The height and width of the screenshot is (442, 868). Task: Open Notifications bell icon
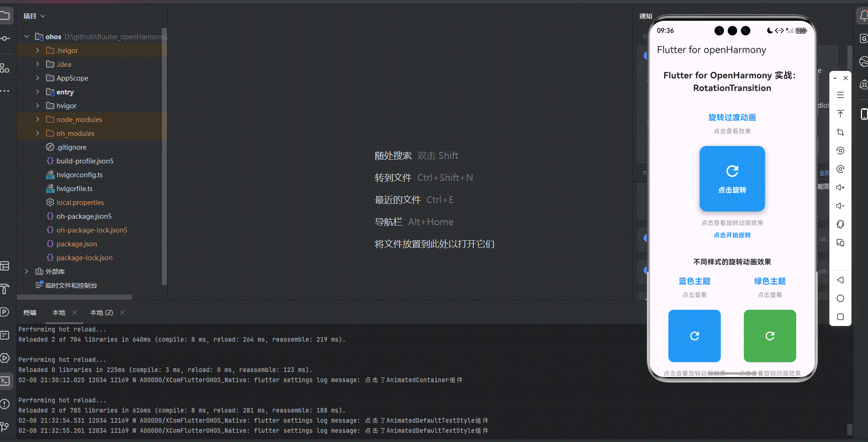(863, 16)
